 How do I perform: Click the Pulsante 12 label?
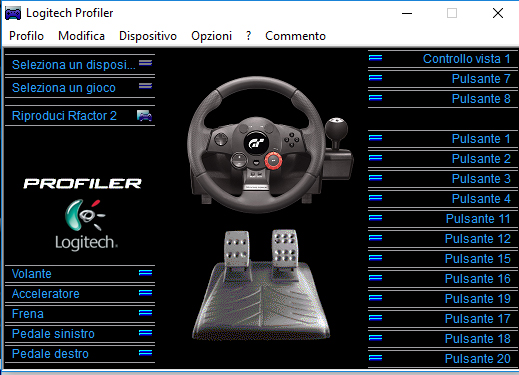coord(478,239)
